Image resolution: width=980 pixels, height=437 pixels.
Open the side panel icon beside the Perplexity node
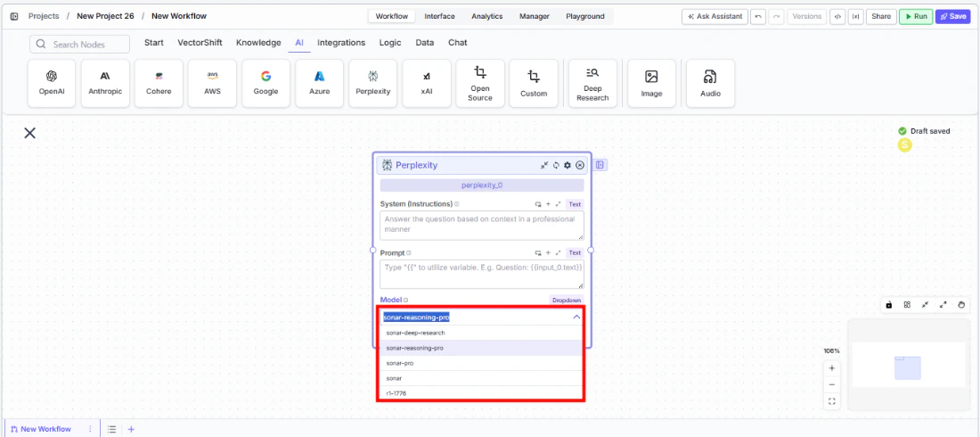tap(600, 165)
